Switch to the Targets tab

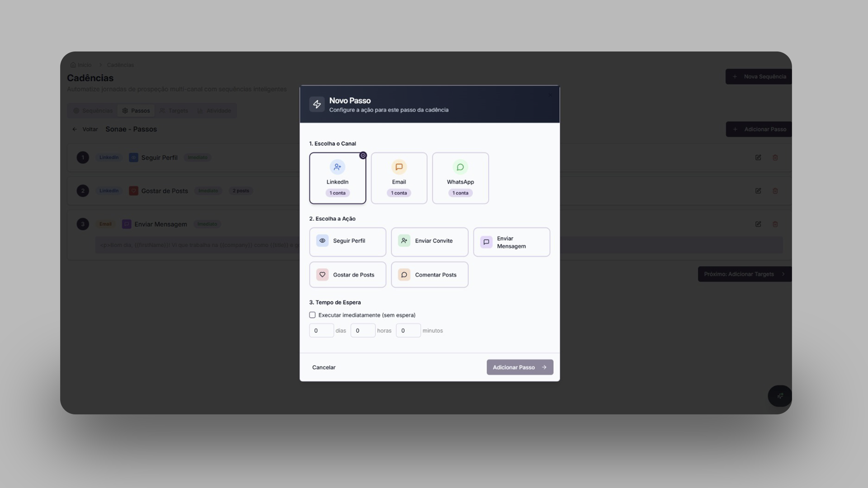coord(174,111)
